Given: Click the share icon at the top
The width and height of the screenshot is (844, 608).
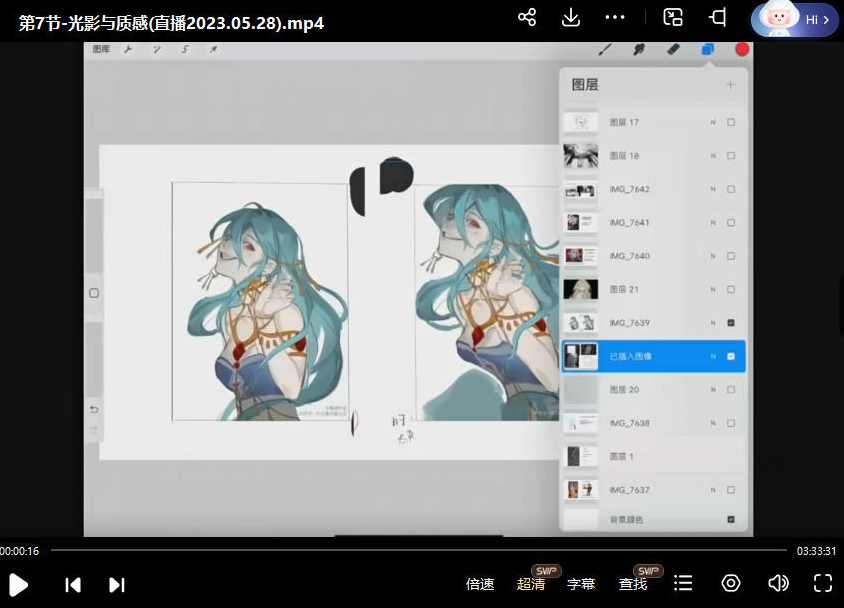Looking at the screenshot, I should pyautogui.click(x=527, y=17).
